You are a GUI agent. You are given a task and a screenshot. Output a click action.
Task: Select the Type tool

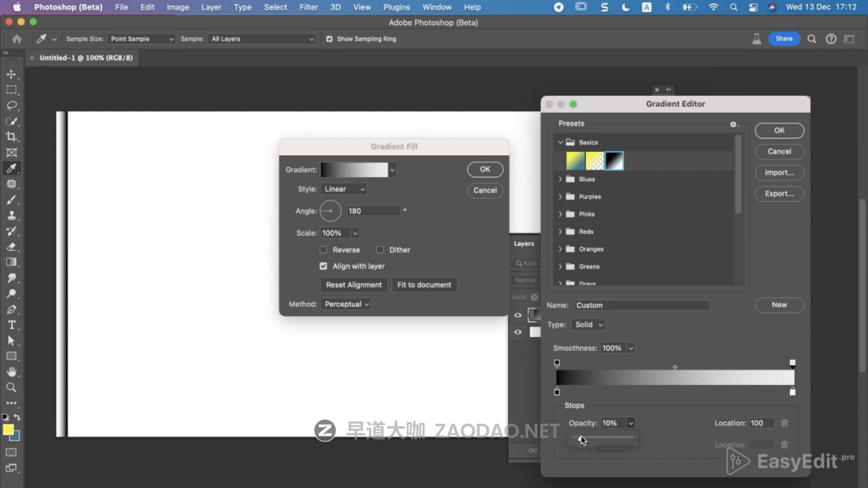point(11,325)
